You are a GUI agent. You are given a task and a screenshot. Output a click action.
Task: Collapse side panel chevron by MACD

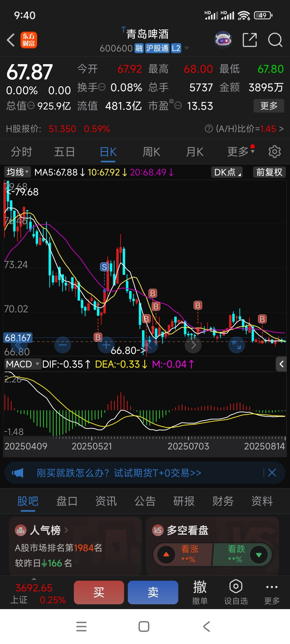tap(281, 364)
